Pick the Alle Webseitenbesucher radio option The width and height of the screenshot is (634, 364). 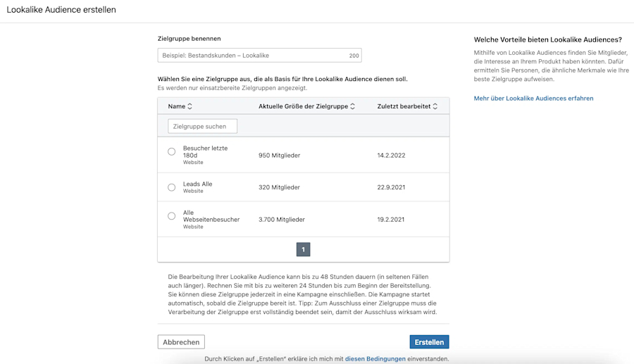tap(171, 216)
